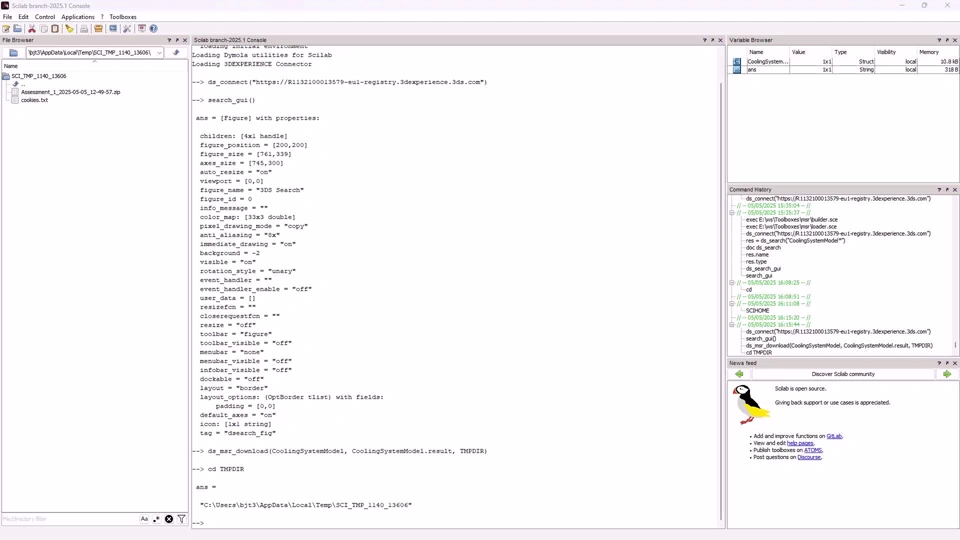Show next news feed item green arrow
The image size is (960, 540).
point(947,374)
